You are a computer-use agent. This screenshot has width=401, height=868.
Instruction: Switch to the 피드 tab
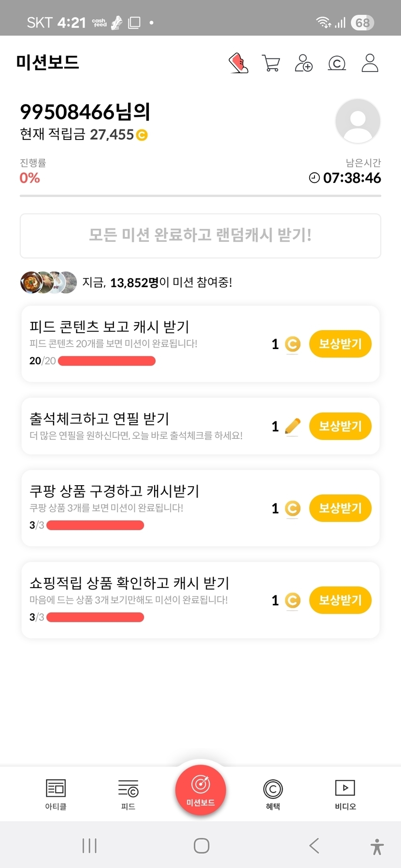point(128,794)
